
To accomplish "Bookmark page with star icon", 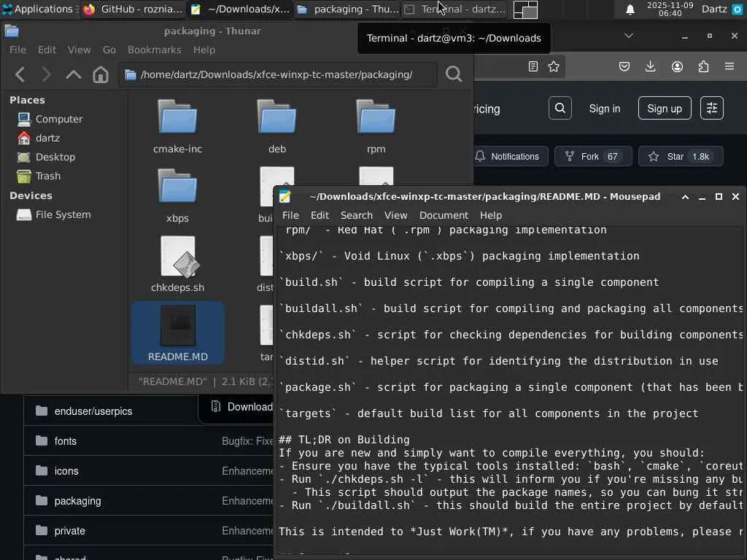I will (554, 66).
